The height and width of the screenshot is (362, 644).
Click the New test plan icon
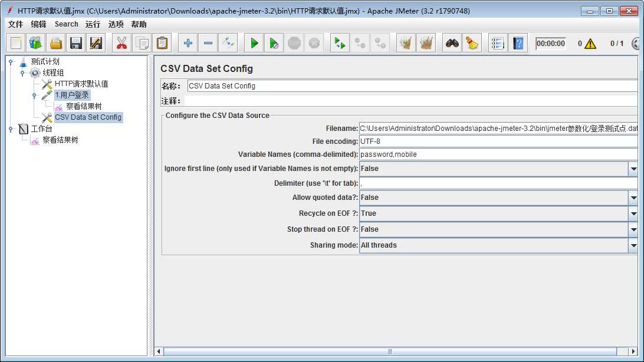click(16, 43)
